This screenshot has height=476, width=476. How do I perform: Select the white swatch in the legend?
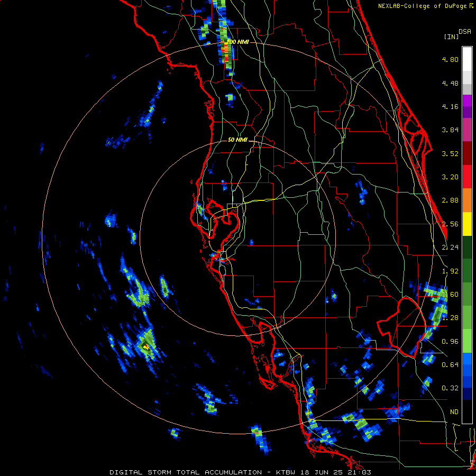coord(467,59)
